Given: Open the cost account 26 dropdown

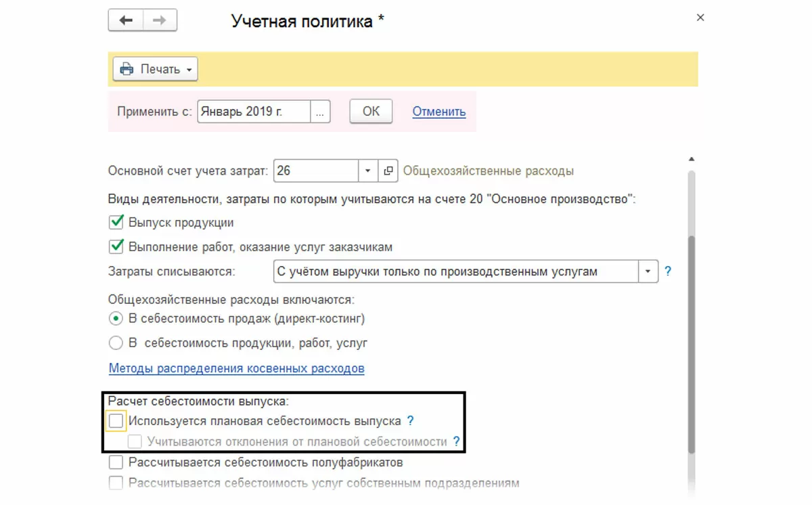Looking at the screenshot, I should coord(368,171).
